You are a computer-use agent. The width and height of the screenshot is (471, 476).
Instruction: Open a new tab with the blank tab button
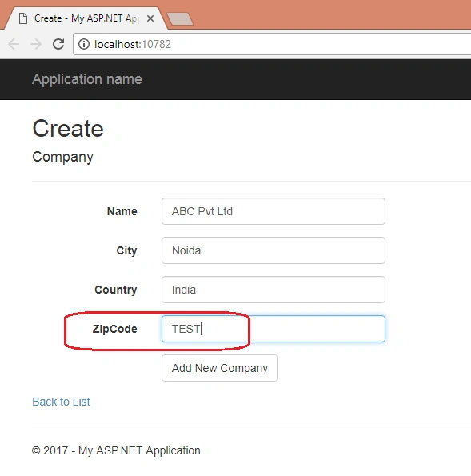pos(180,19)
